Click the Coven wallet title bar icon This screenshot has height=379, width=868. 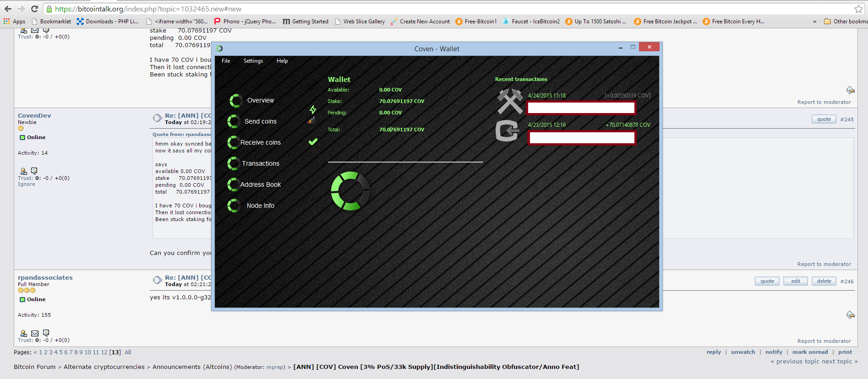coord(219,49)
